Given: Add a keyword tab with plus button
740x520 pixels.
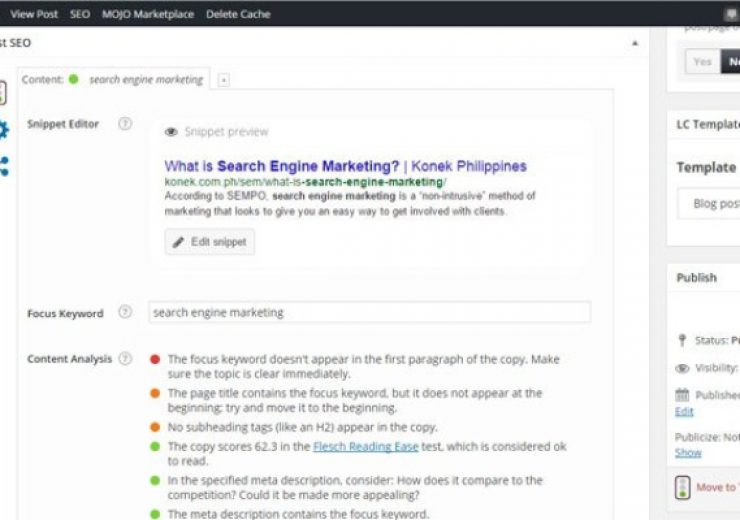Looking at the screenshot, I should (224, 80).
